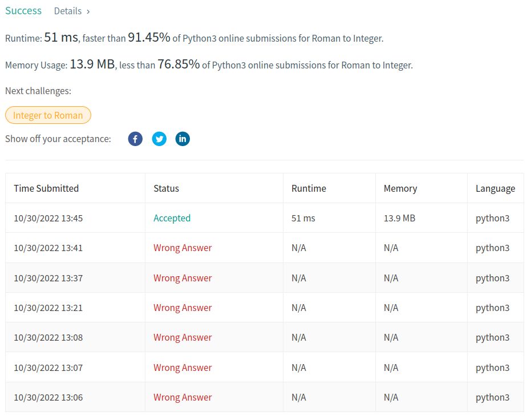This screenshot has height=420, width=527.
Task: Click the Language column header
Action: pos(495,188)
